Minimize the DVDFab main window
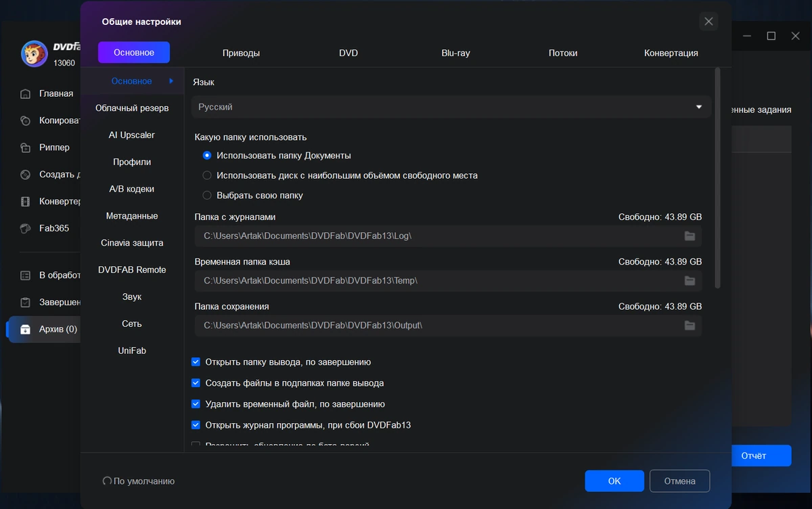This screenshot has height=509, width=812. pos(746,36)
